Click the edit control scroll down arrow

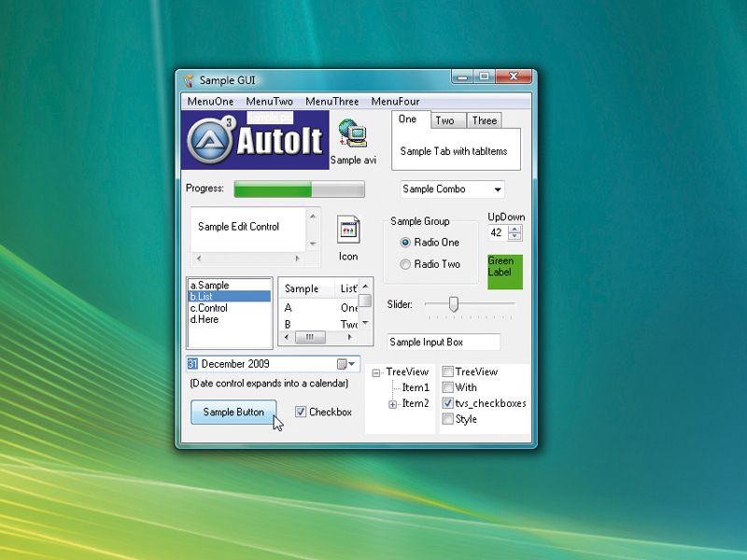[x=313, y=244]
